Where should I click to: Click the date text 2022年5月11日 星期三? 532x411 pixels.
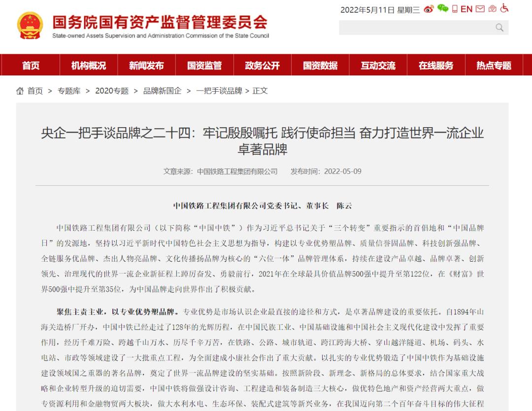[x=380, y=10]
